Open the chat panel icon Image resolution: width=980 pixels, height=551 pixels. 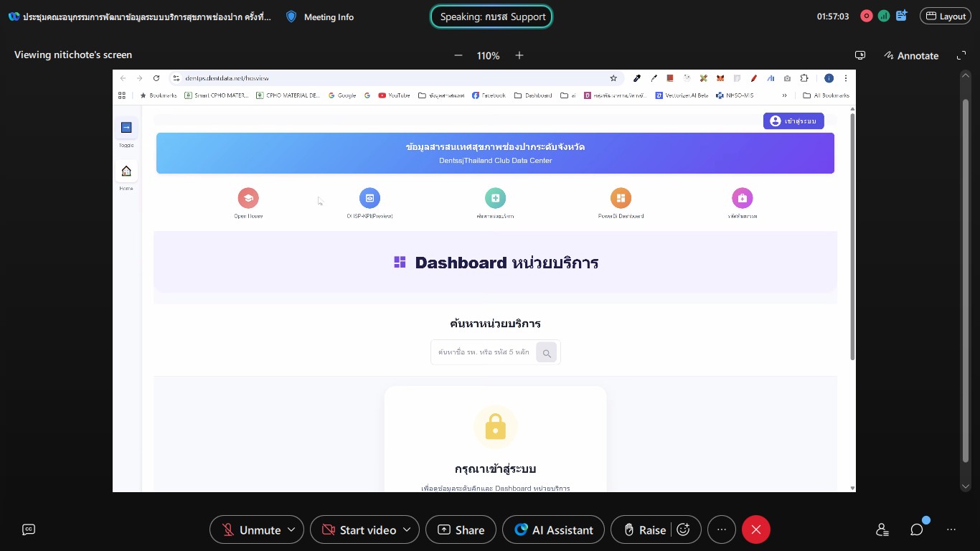coord(917,529)
